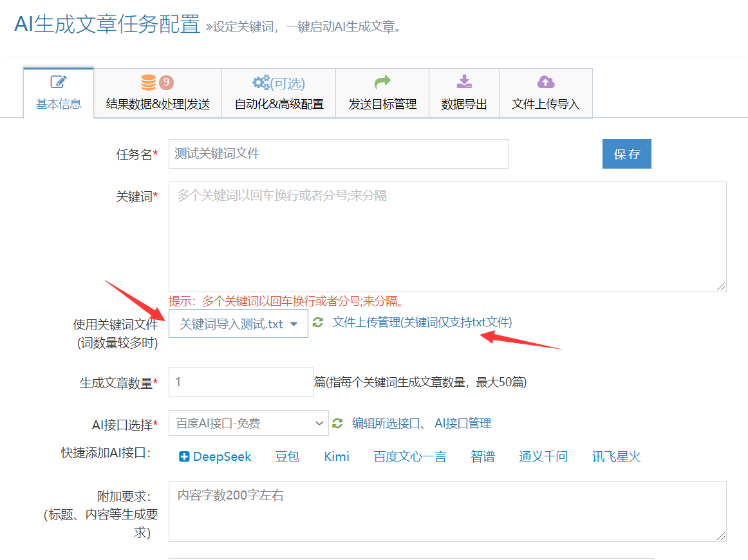Click the green refresh icon beside keyword file dropdown
Screen dimensions: 748x560
pos(318,322)
